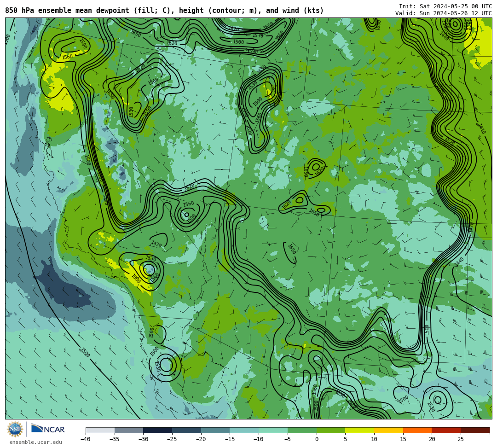Screen dimensions: 497x448
Task: Pick the olive green 0 to 5 swatch
Action: tap(330, 430)
